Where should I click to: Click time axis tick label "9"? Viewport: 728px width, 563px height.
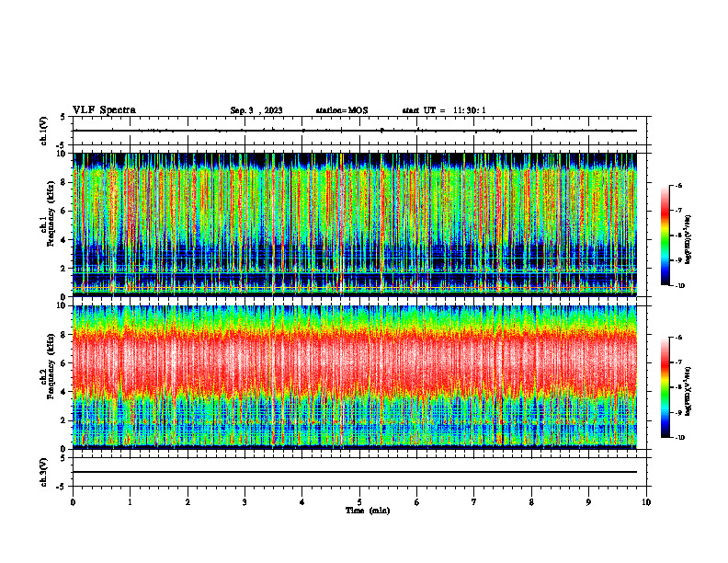588,502
